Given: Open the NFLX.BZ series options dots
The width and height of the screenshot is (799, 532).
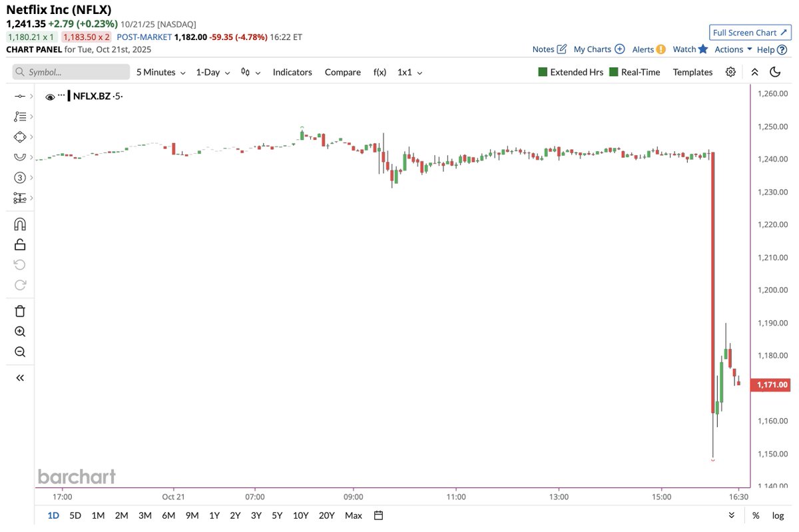Looking at the screenshot, I should pyautogui.click(x=61, y=95).
